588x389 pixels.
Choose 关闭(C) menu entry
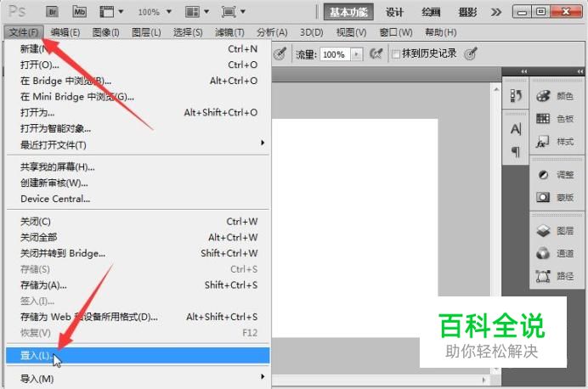click(138, 222)
